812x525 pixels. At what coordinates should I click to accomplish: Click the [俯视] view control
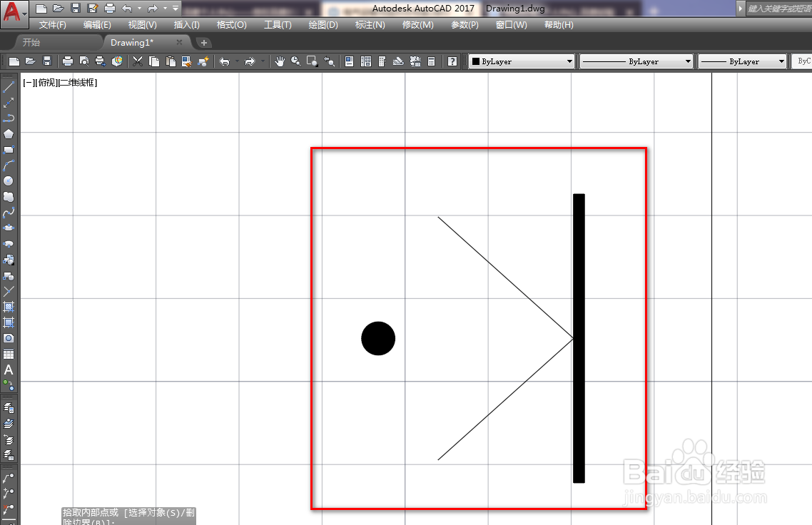45,82
